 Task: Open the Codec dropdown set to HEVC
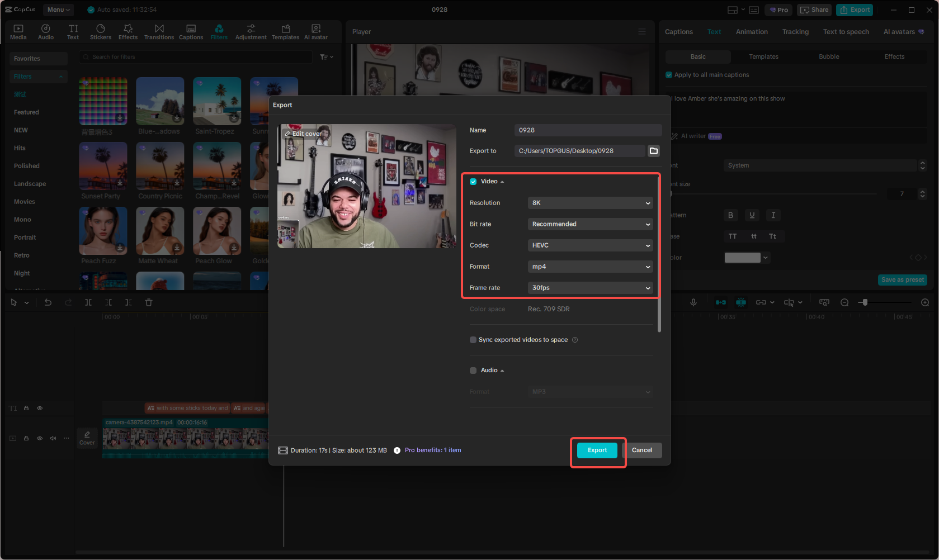point(590,245)
